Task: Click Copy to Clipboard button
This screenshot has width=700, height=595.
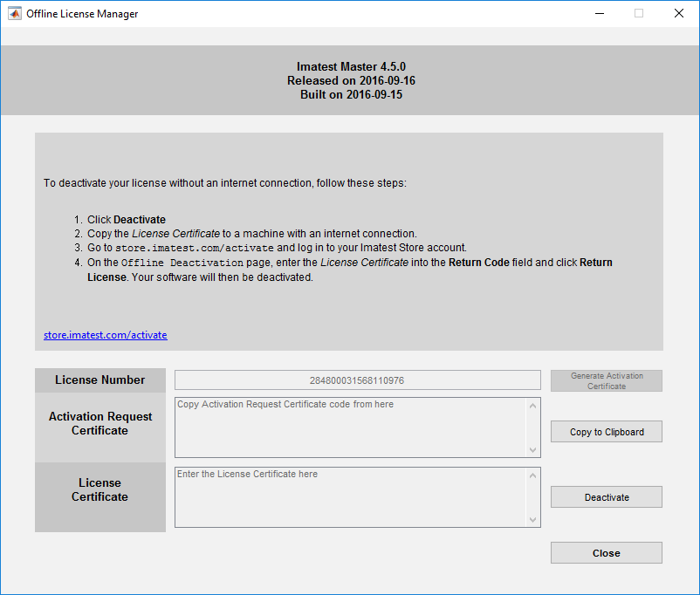Action: (607, 432)
